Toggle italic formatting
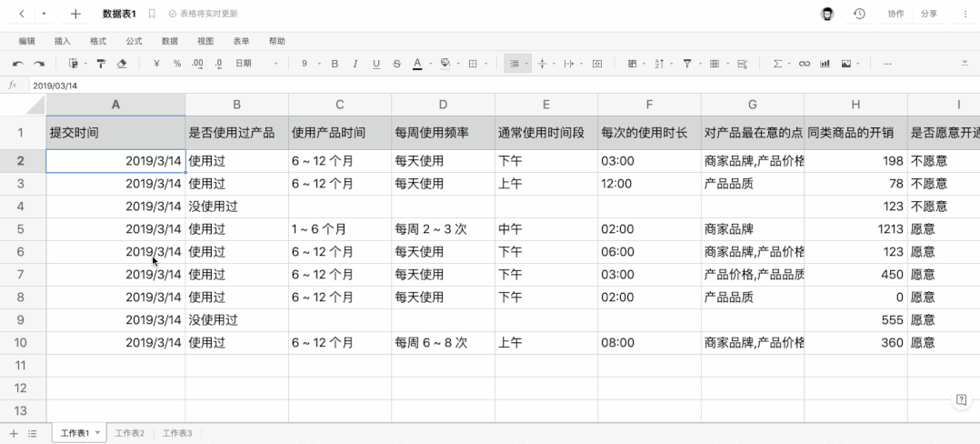 point(355,63)
